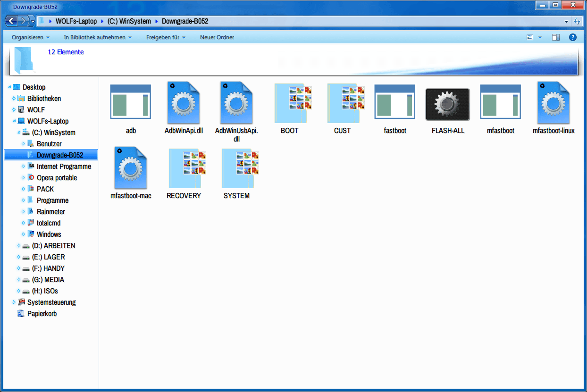Open the In Bibliothek aufnehmen dropdown
The height and width of the screenshot is (392, 587).
98,37
